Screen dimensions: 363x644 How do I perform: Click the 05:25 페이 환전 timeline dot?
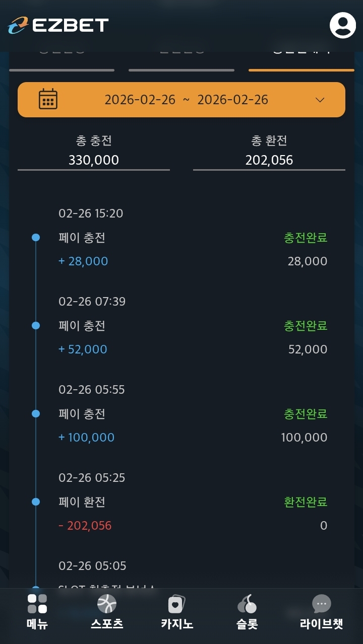pyautogui.click(x=36, y=502)
